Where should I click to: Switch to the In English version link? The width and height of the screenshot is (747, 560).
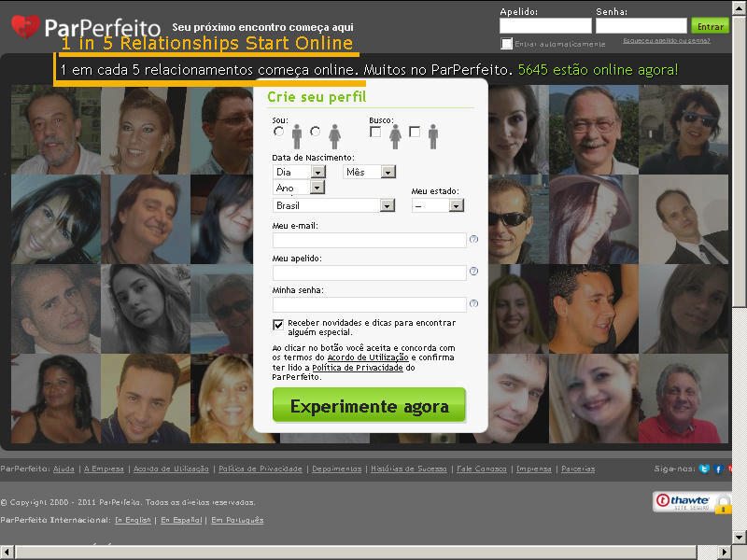tap(133, 520)
